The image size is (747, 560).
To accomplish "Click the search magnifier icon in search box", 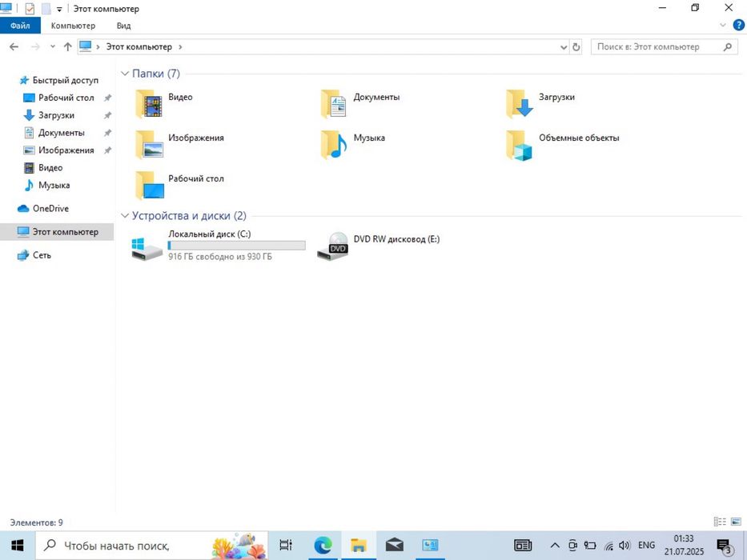I will tap(728, 46).
